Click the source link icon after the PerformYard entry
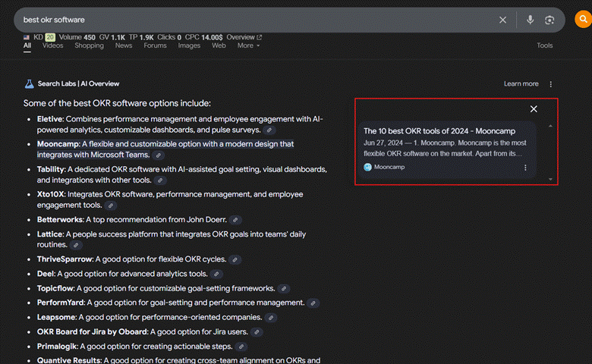This screenshot has height=364, width=592. pyautogui.click(x=313, y=303)
